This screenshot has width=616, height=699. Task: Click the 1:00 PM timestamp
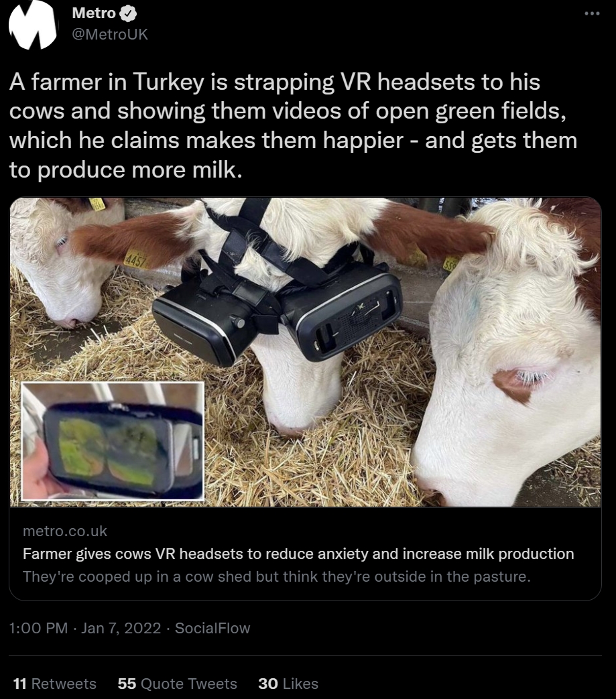coord(38,628)
